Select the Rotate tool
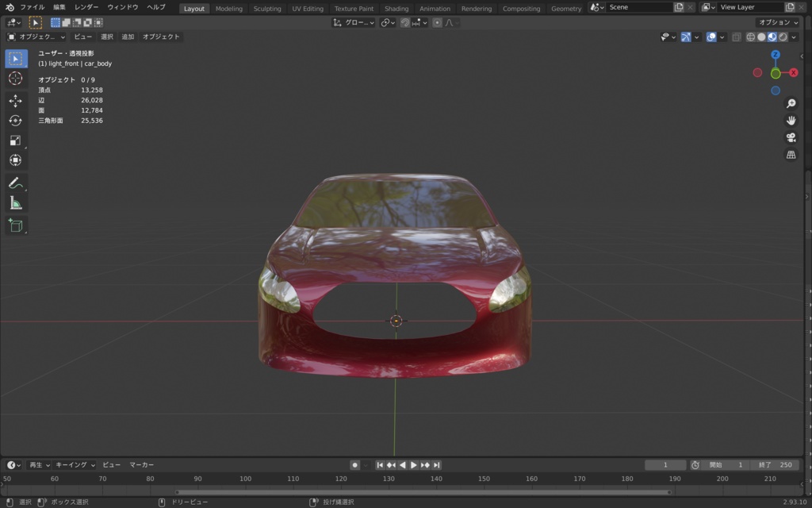The width and height of the screenshot is (812, 508). 16,120
